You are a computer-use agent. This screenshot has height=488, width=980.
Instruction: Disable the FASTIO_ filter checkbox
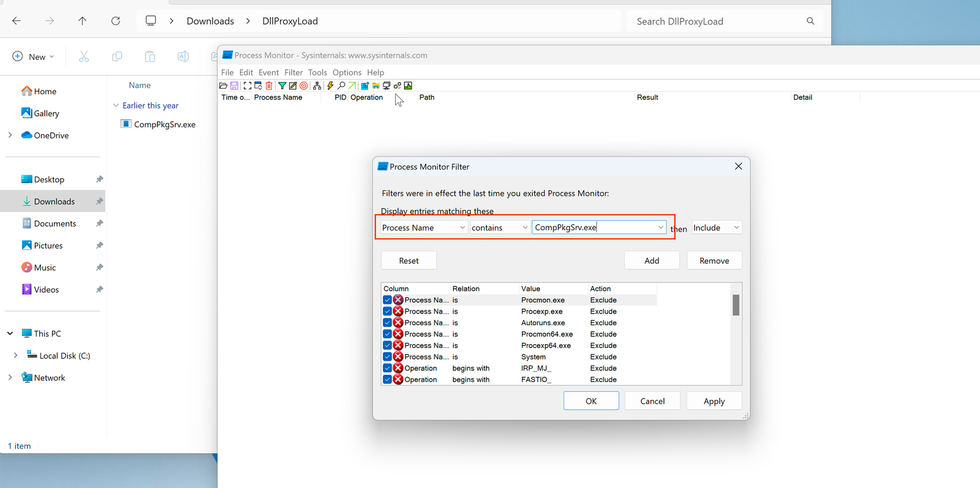(387, 380)
